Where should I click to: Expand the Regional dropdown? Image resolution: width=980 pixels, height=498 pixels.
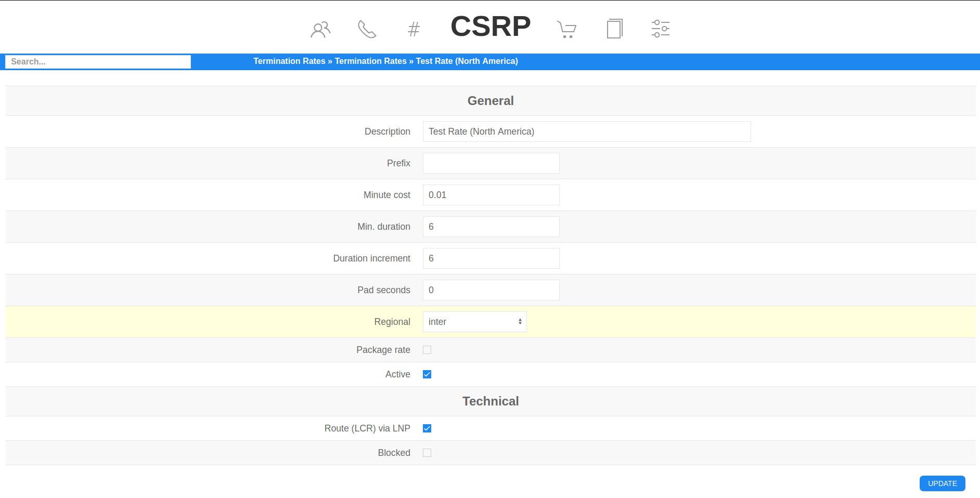[x=474, y=322]
